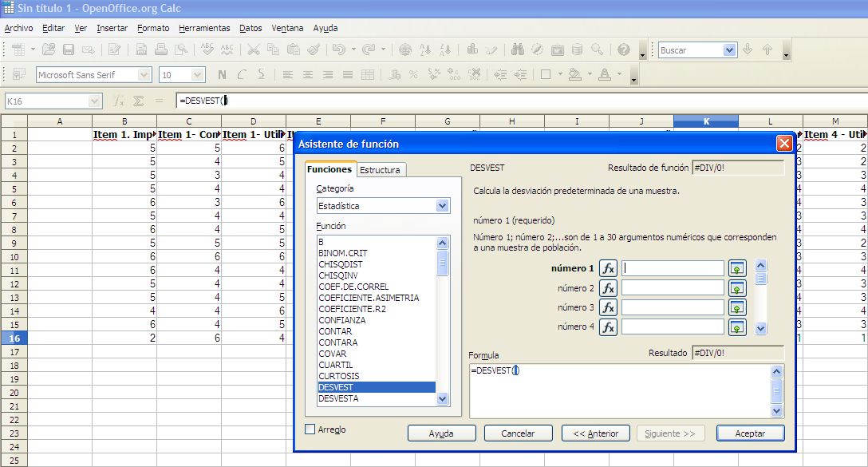Open the Borders dropdown arrow
Viewport: 868px width, 467px height.
(x=560, y=75)
